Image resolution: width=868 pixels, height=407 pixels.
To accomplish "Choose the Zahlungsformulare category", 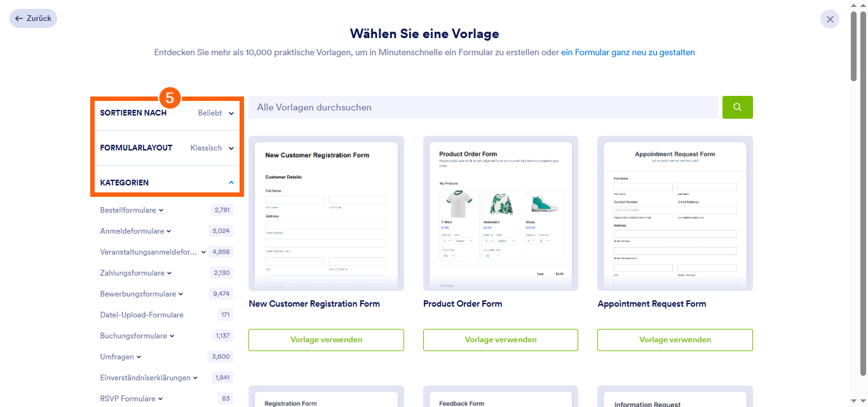I will click(132, 273).
